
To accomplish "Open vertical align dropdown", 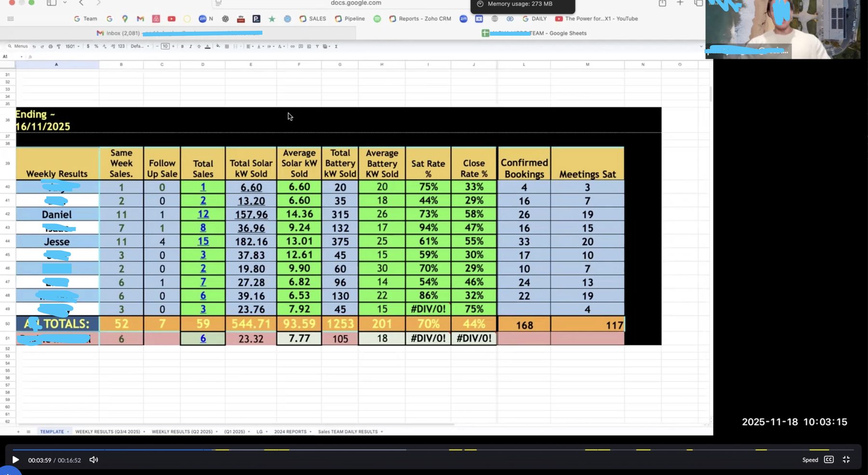I will click(260, 46).
